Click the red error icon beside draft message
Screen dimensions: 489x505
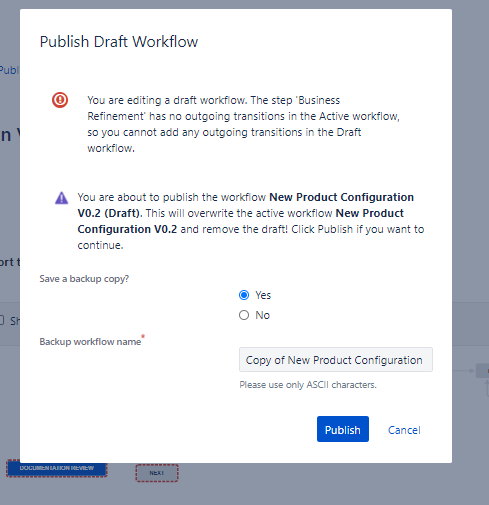(x=60, y=100)
